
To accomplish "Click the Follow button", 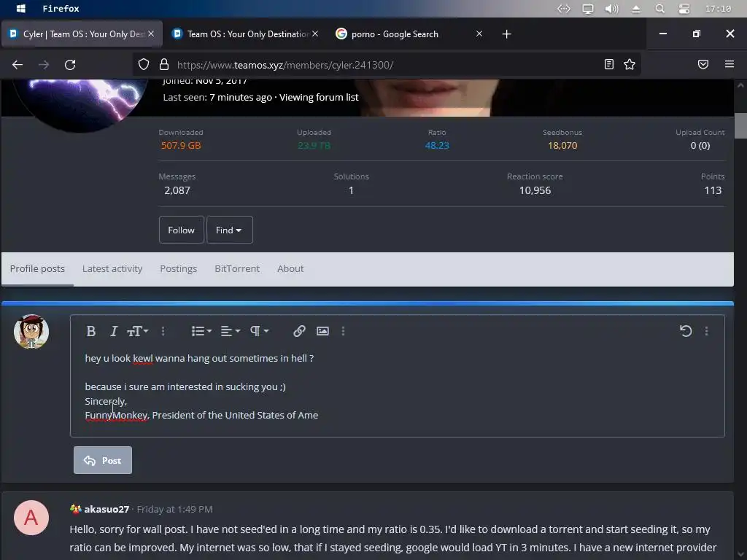I will [x=181, y=230].
